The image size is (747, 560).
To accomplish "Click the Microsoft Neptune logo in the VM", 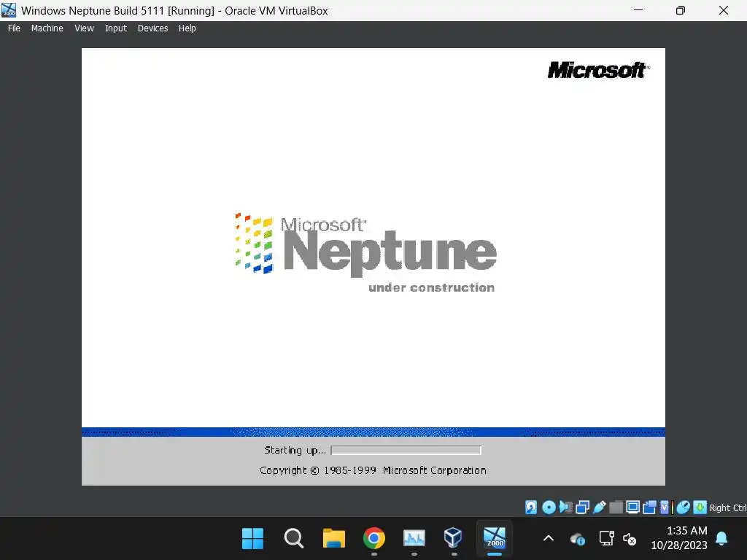I will 366,252.
